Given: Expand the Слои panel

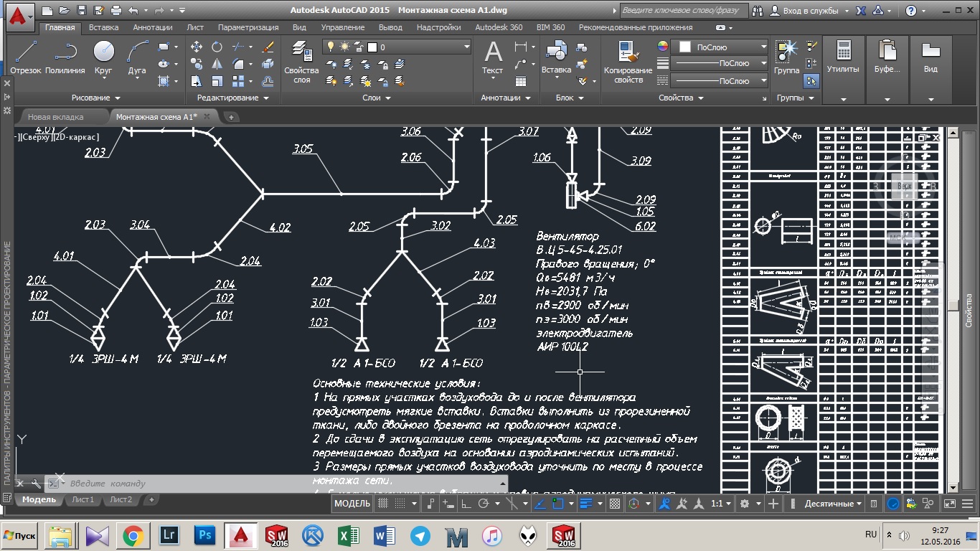Looking at the screenshot, I should 377,98.
